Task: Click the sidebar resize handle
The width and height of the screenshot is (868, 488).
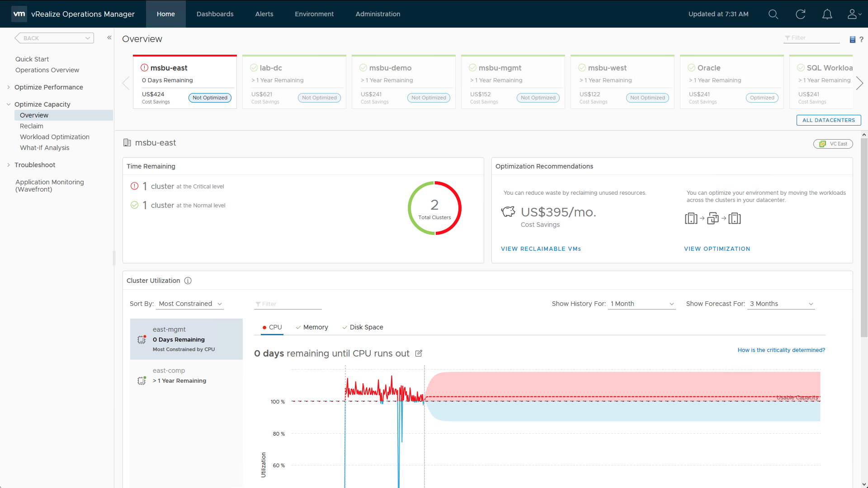Action: point(114,258)
